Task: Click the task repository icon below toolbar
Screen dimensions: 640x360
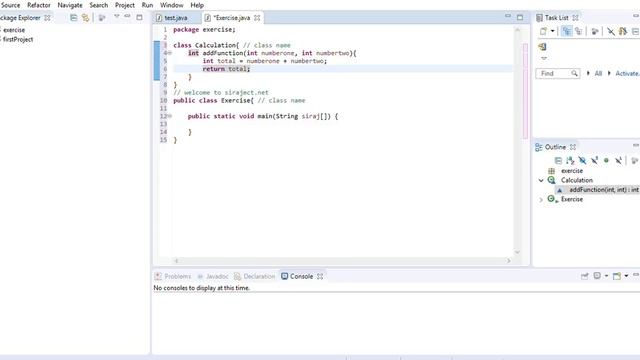Action: point(542,47)
